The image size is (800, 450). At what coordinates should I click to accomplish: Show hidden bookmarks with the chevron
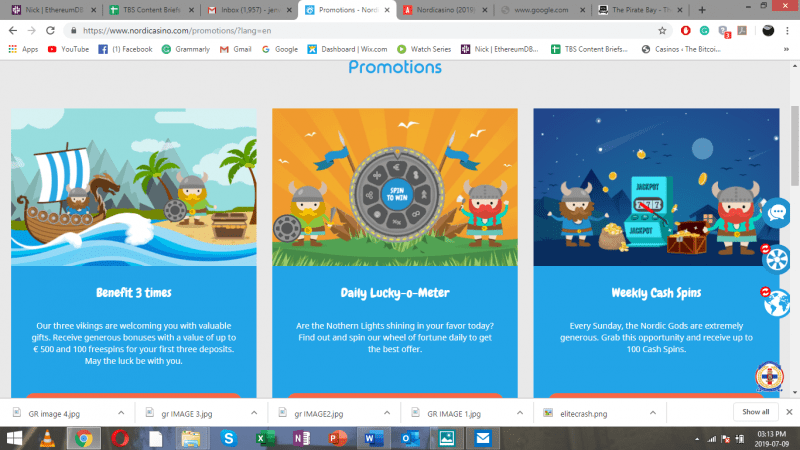[786, 49]
